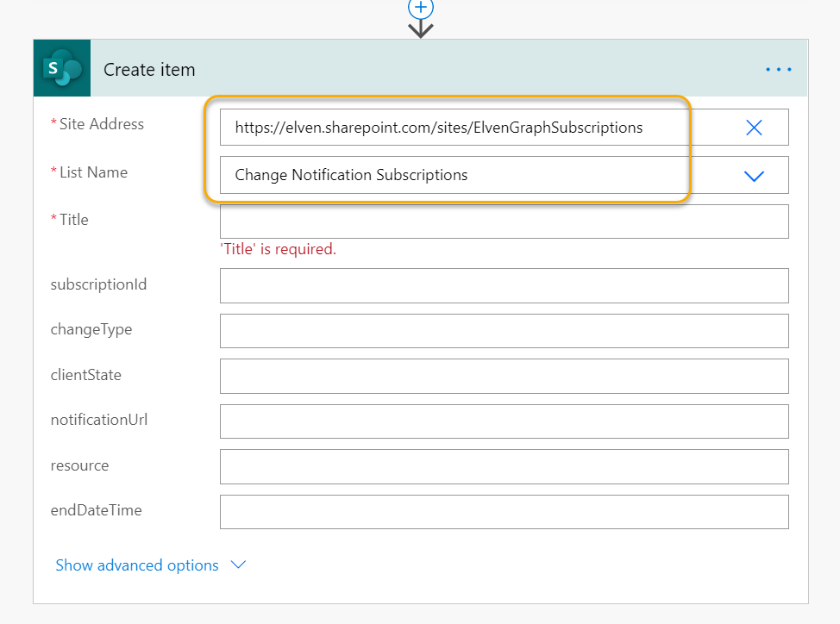Click the "'Title' is required." message
Image resolution: width=840 pixels, height=624 pixels.
[x=278, y=249]
